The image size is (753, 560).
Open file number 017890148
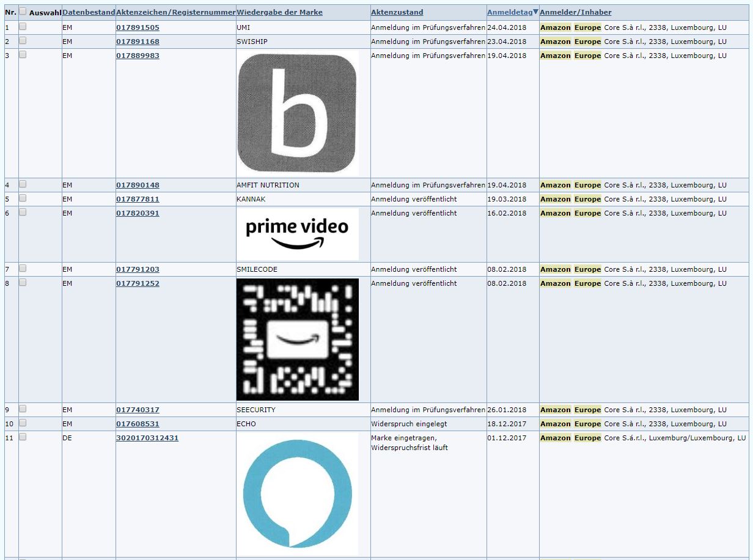(138, 185)
